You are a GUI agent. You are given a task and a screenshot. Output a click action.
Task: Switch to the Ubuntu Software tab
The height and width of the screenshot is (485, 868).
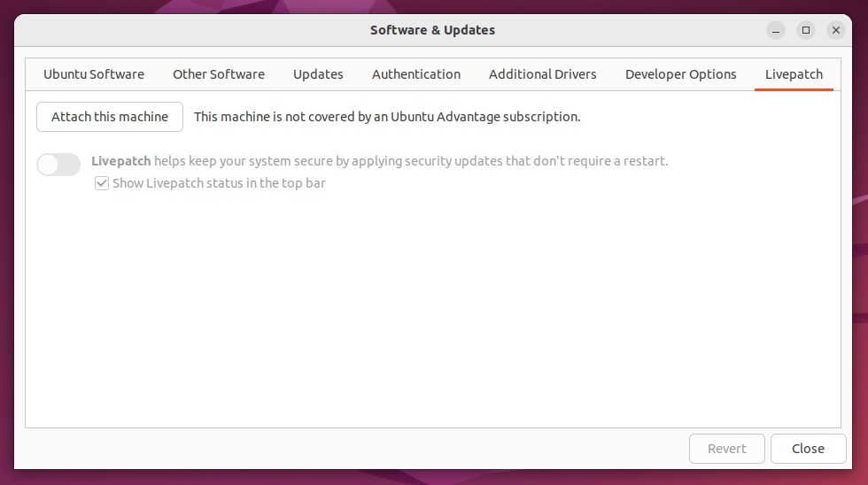pyautogui.click(x=94, y=74)
